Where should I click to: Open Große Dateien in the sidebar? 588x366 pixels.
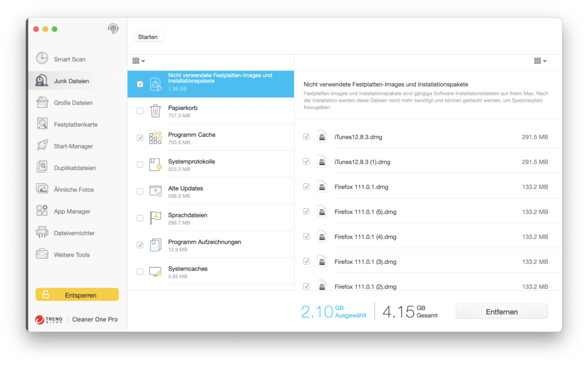73,103
